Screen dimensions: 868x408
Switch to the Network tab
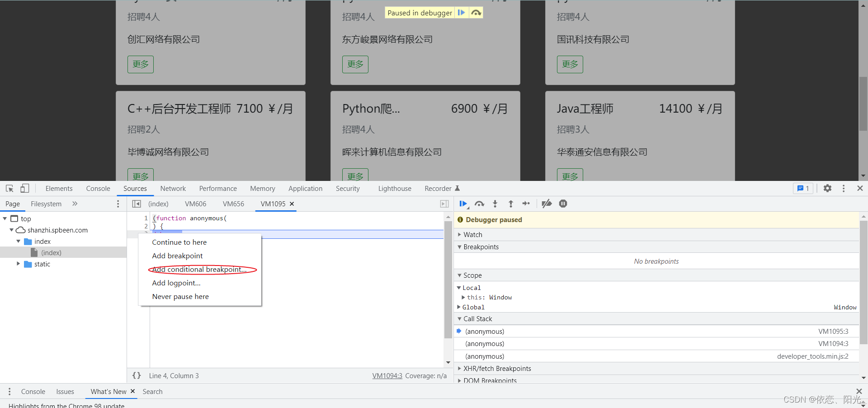[x=173, y=188]
